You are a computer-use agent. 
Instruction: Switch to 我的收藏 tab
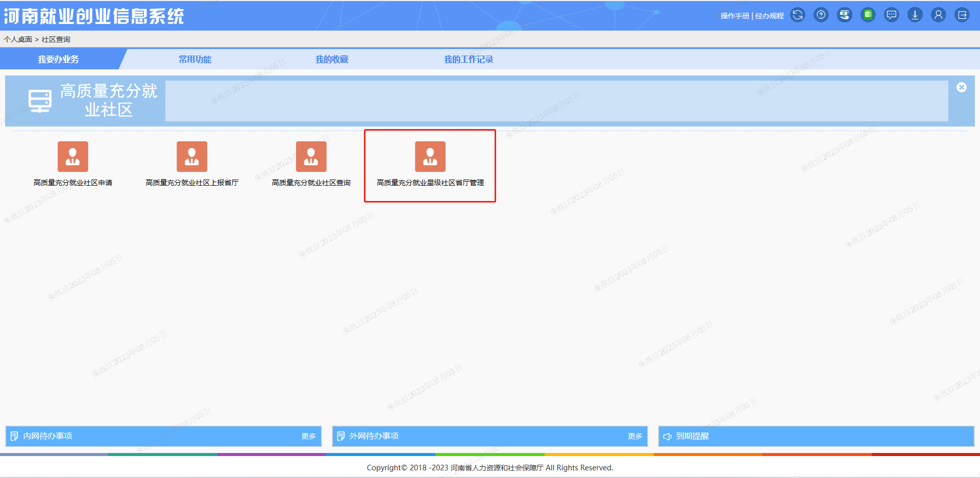pos(331,60)
